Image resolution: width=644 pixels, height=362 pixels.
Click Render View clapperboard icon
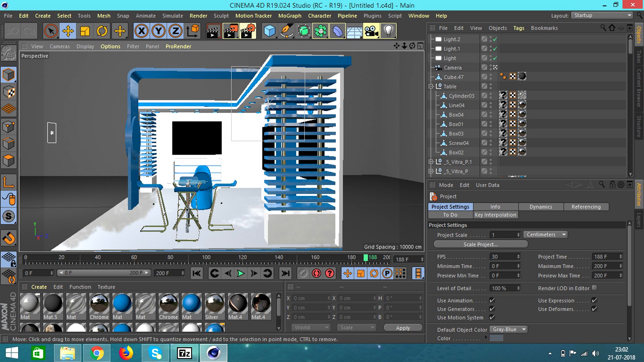[213, 31]
